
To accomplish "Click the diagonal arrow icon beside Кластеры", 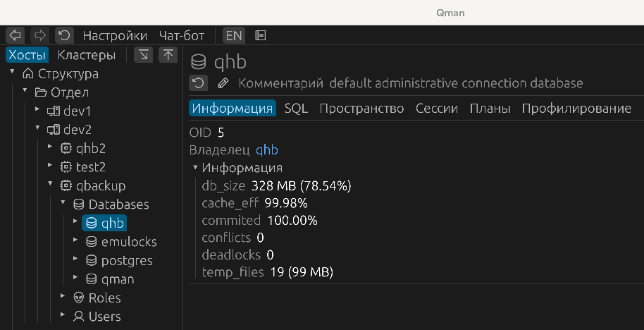I will pyautogui.click(x=144, y=55).
